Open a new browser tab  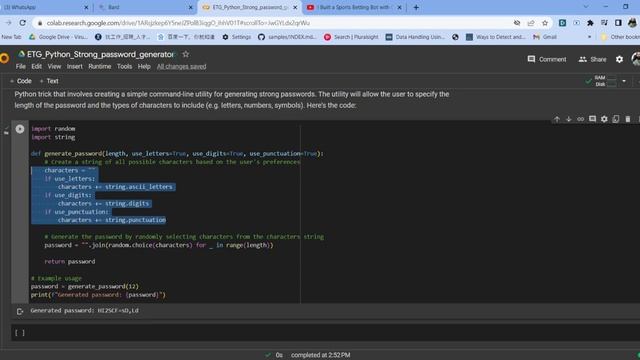click(x=416, y=7)
